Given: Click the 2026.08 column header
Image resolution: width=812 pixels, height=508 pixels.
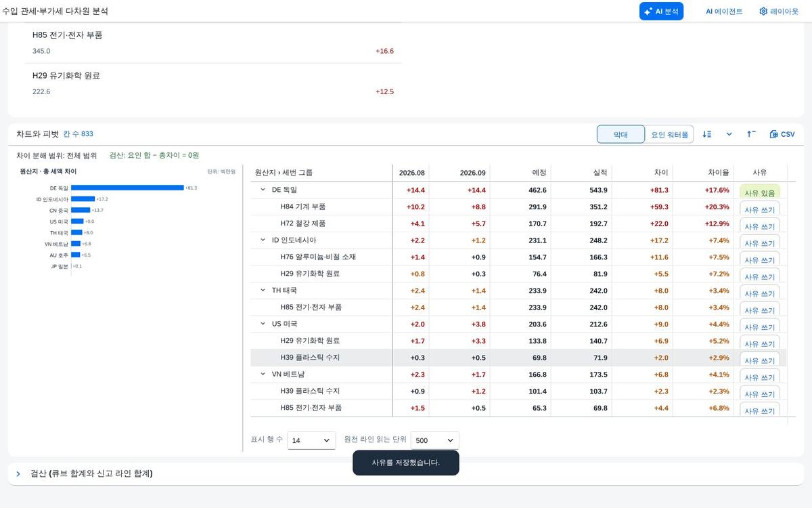Looking at the screenshot, I should click(x=411, y=173).
